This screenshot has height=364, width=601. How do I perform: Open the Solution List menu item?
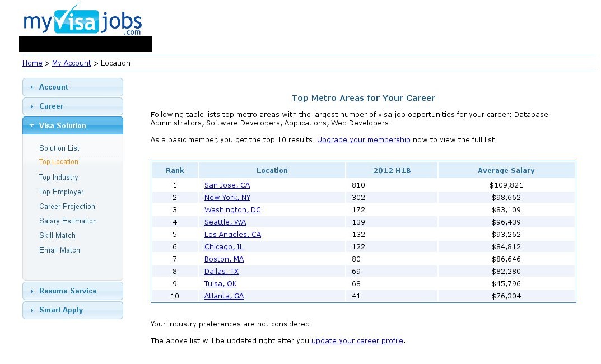click(x=59, y=148)
